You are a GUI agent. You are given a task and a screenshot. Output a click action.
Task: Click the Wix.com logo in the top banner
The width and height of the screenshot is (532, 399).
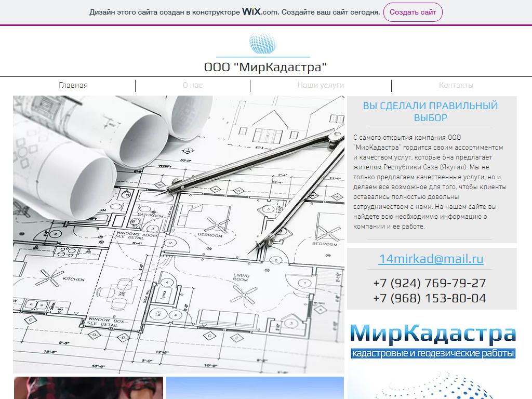tap(260, 12)
